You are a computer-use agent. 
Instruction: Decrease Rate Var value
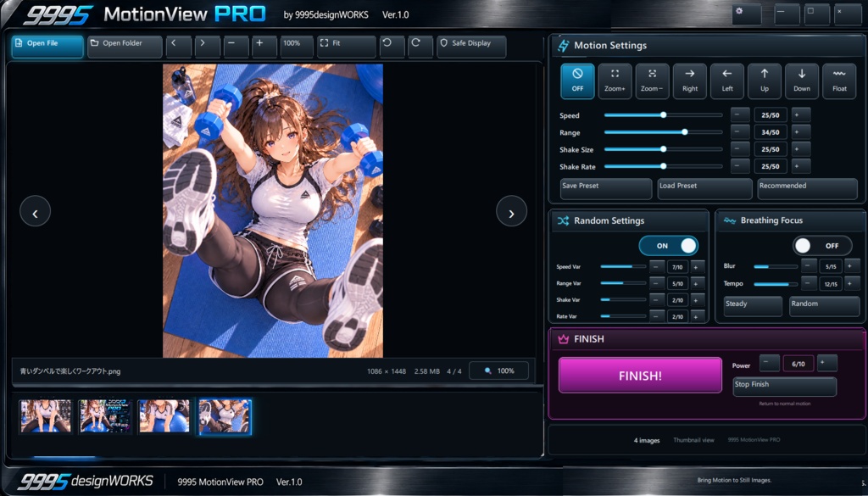(657, 316)
